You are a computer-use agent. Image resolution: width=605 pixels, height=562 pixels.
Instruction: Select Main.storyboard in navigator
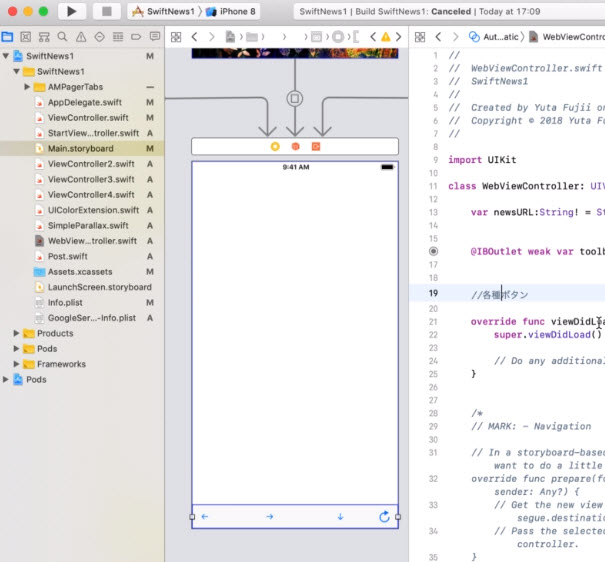pyautogui.click(x=82, y=149)
